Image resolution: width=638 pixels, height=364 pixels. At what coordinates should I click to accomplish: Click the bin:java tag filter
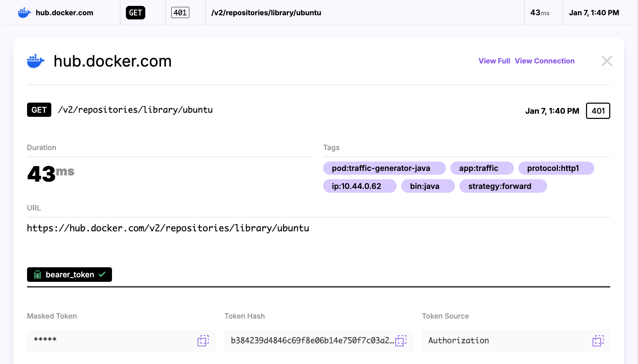428,186
